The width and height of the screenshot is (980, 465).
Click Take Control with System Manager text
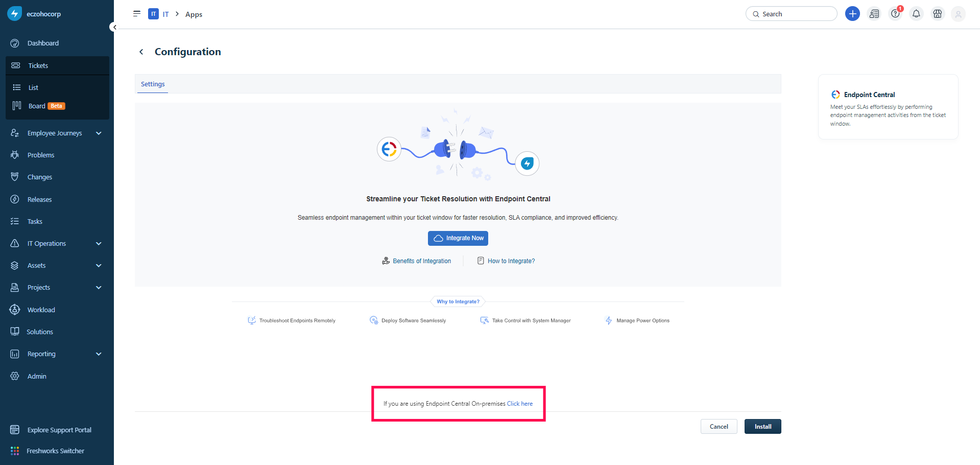(531, 320)
